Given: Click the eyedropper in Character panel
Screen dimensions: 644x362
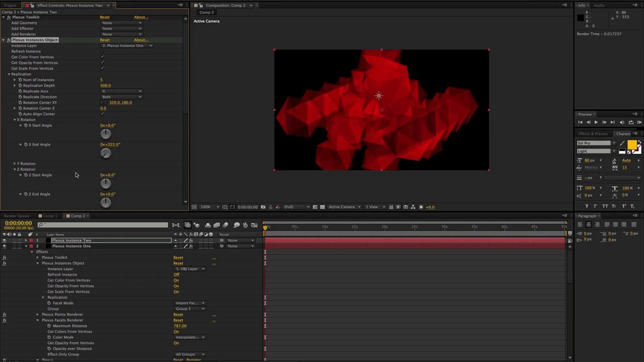Looking at the screenshot, I should [622, 143].
